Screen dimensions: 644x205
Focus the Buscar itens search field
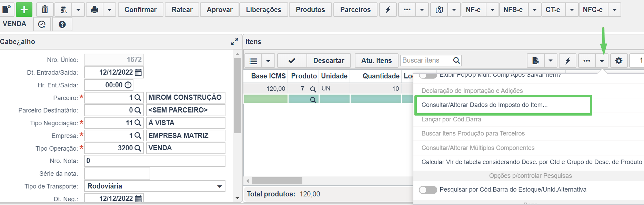pyautogui.click(x=427, y=61)
